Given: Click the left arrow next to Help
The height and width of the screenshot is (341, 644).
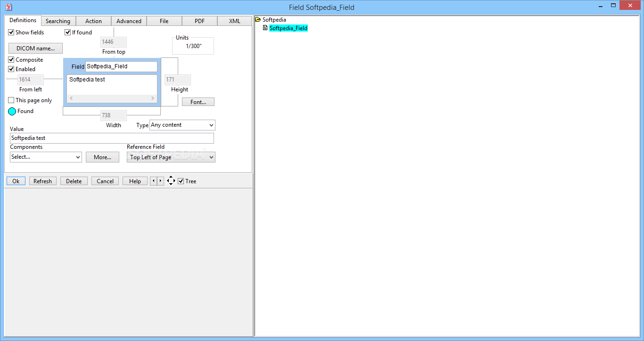Looking at the screenshot, I should 153,181.
